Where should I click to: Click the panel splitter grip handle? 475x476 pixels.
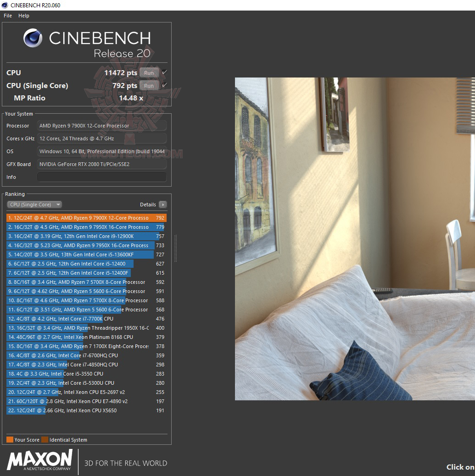(175, 248)
